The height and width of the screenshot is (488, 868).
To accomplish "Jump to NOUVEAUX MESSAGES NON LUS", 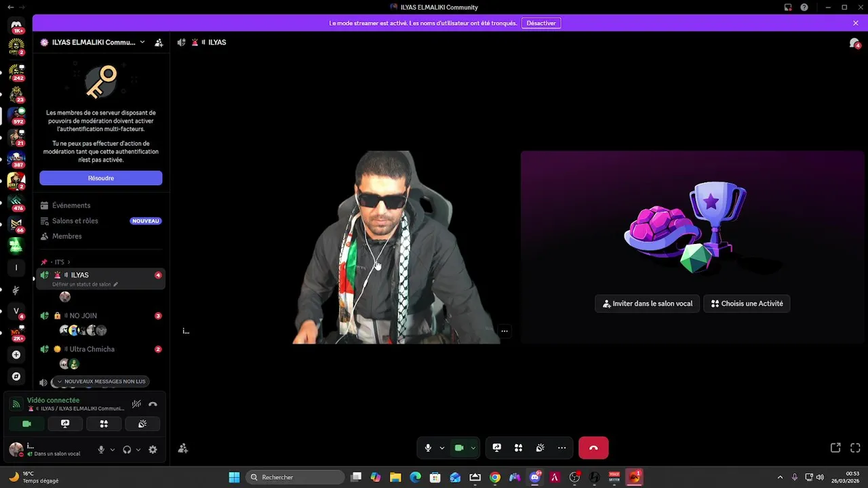I will (100, 382).
